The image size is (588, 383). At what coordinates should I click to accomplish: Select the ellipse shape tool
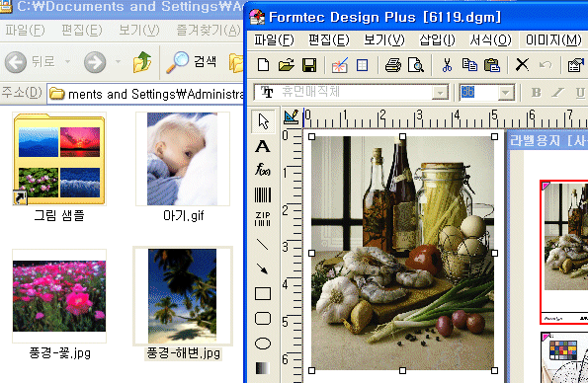point(263,344)
